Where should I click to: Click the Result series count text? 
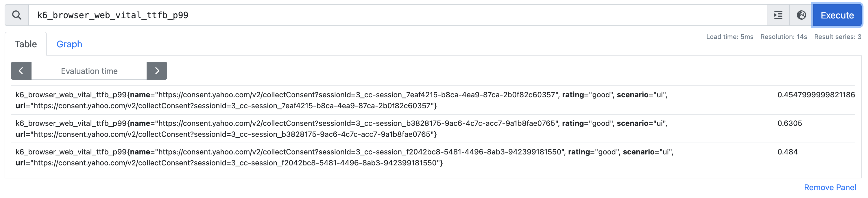coord(837,37)
